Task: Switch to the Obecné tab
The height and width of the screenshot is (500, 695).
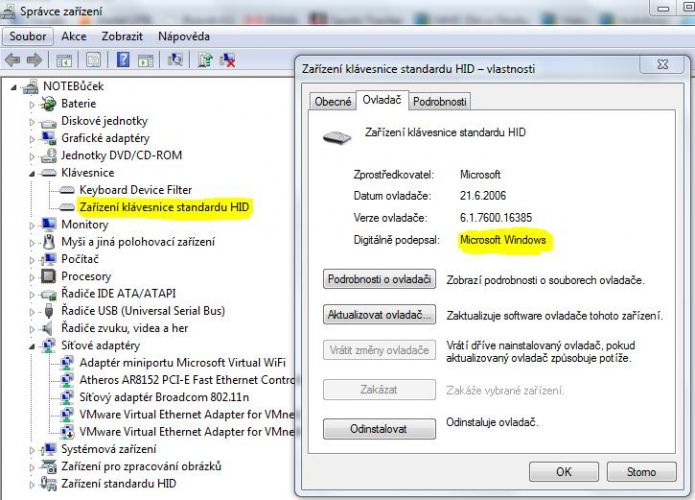Action: (332, 102)
